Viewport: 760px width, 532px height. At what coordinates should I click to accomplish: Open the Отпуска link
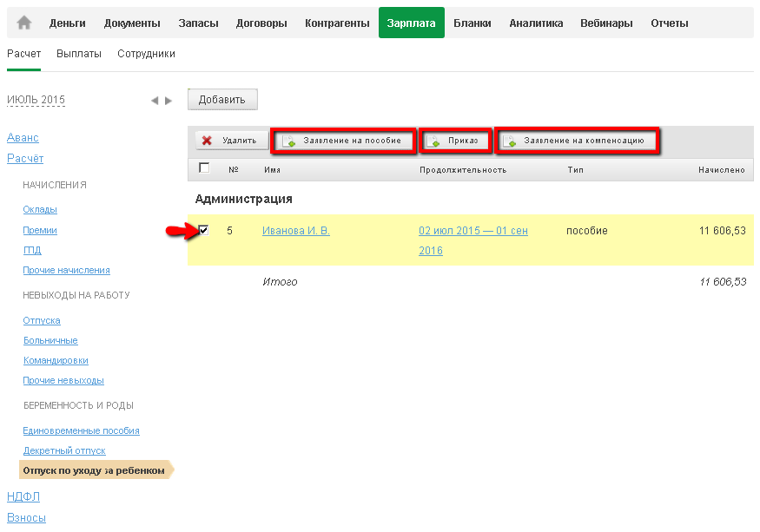pyautogui.click(x=42, y=320)
